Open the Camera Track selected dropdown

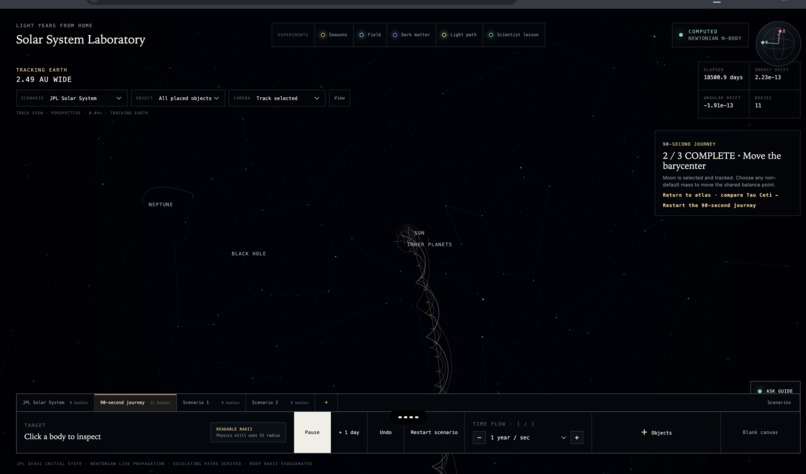coord(277,98)
